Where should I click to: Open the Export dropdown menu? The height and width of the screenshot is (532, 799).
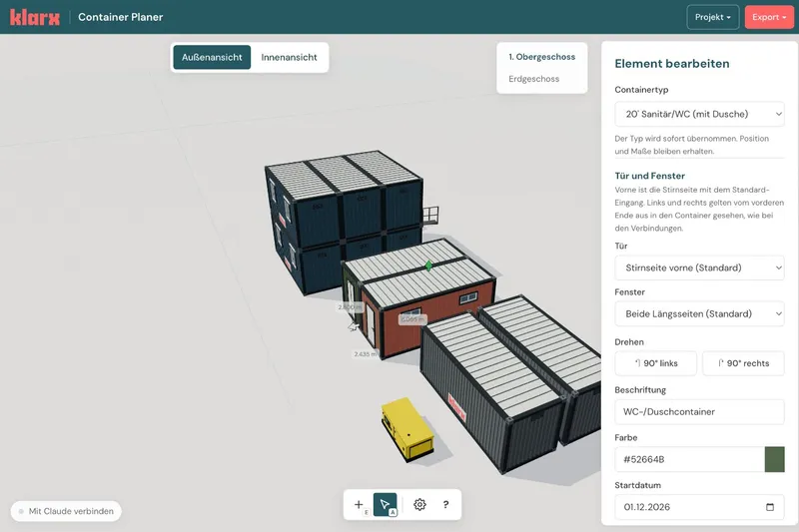[769, 17]
